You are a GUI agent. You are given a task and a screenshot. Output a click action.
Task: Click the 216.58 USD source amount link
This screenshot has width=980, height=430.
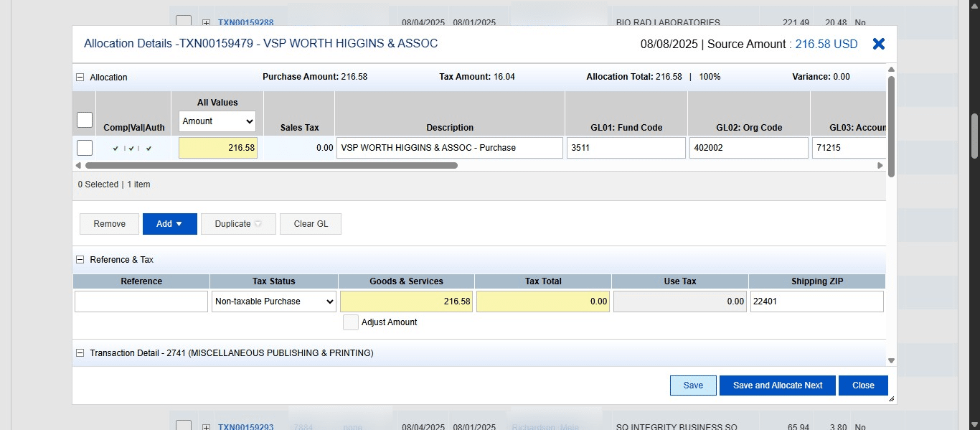click(826, 44)
